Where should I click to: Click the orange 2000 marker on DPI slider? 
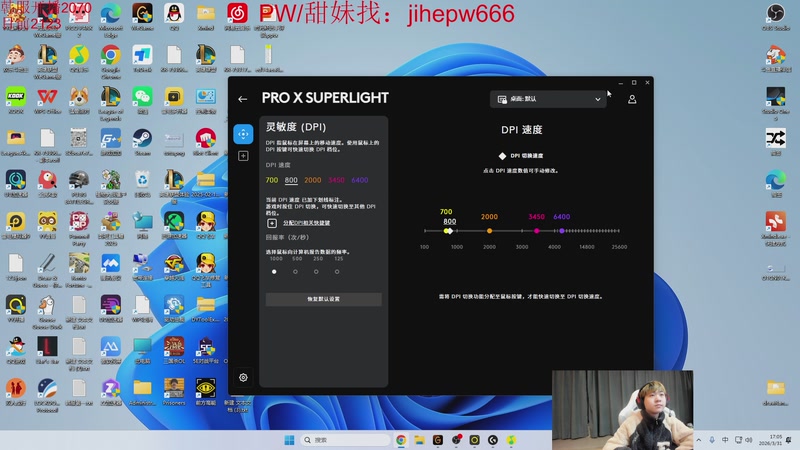point(489,231)
